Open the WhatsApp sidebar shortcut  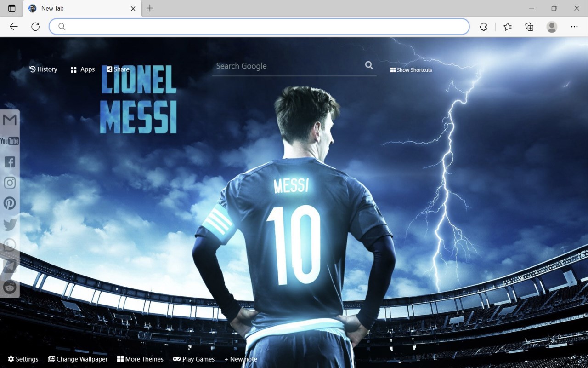10,245
